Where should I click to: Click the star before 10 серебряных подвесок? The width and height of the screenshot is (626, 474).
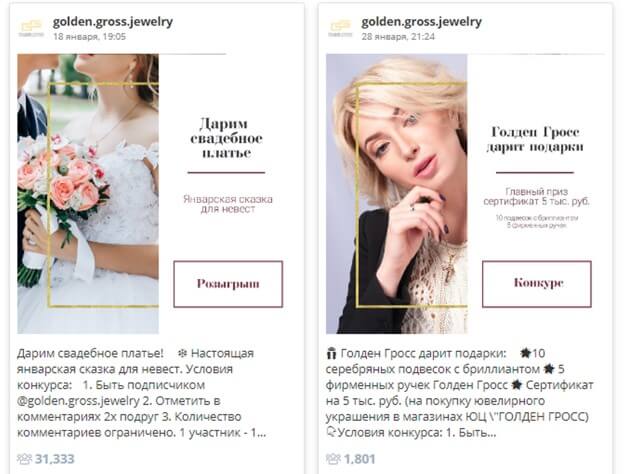click(x=525, y=353)
